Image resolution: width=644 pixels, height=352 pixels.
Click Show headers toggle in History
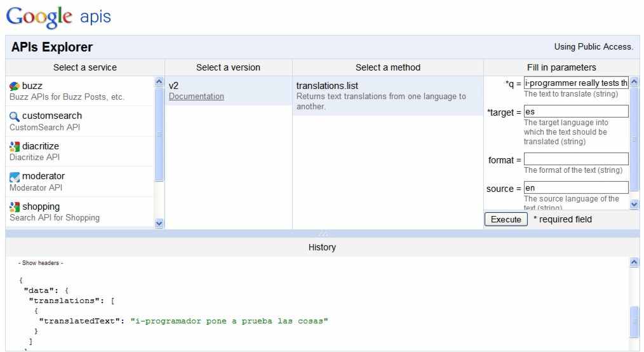click(41, 263)
